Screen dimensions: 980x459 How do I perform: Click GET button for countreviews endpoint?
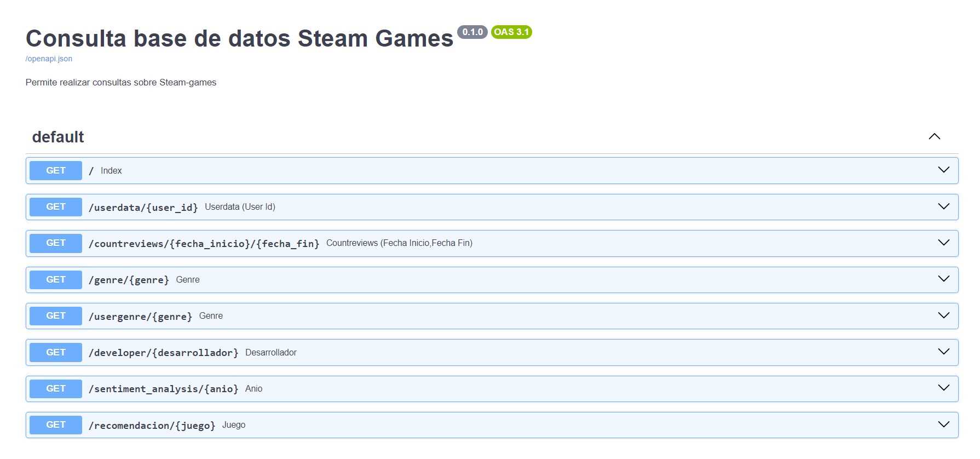(x=56, y=243)
